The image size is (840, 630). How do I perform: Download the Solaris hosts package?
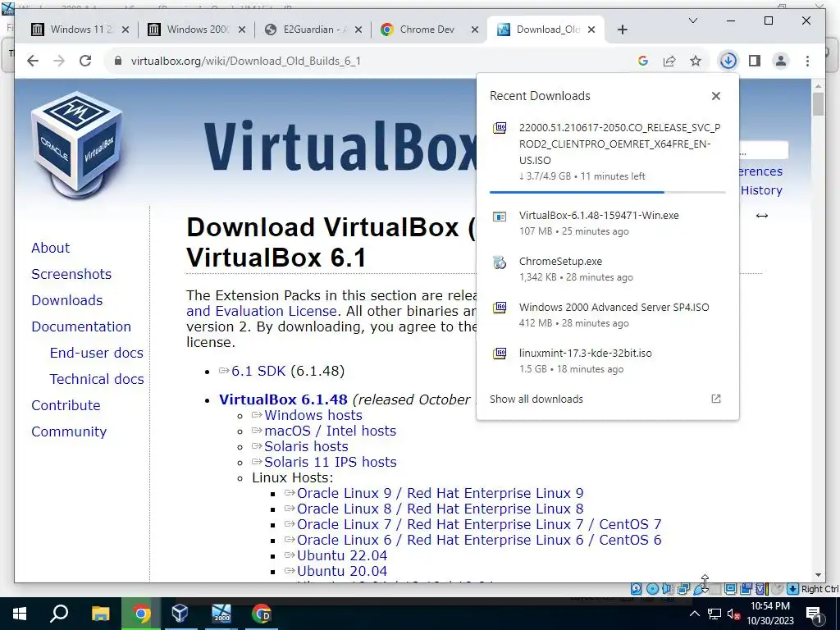pyautogui.click(x=306, y=446)
